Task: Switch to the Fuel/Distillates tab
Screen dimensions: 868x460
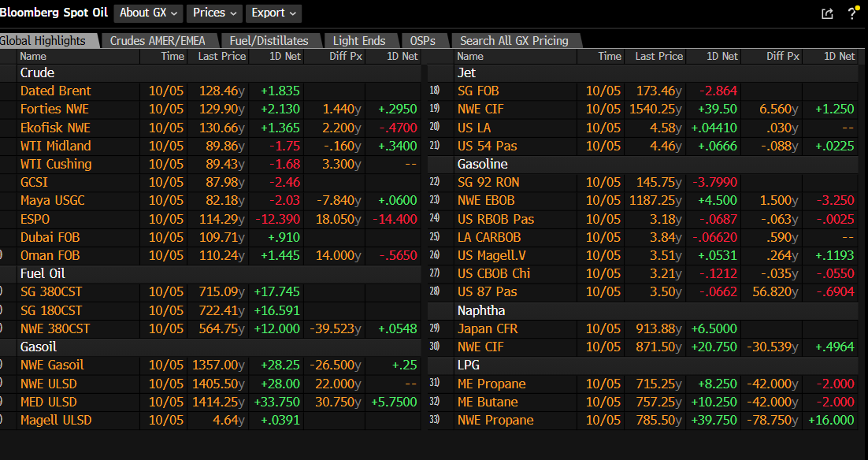Action: (x=269, y=41)
